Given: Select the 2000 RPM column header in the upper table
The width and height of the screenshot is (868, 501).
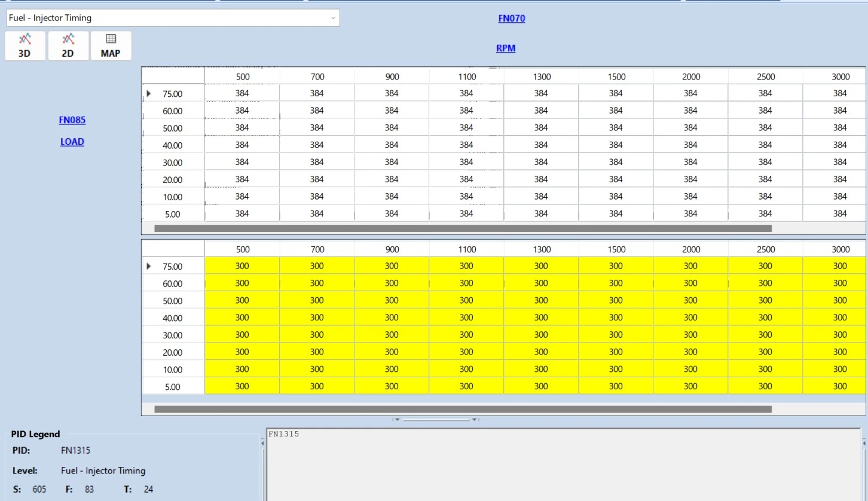Looking at the screenshot, I should pos(690,77).
